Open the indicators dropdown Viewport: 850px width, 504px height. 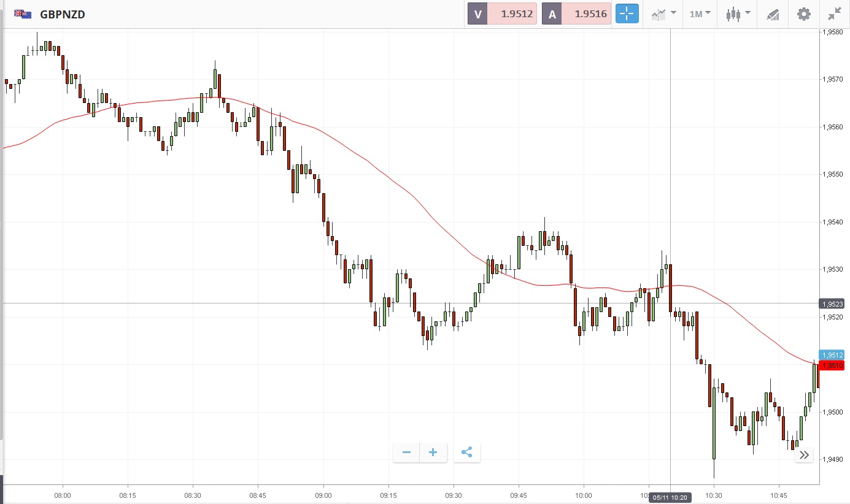(663, 13)
